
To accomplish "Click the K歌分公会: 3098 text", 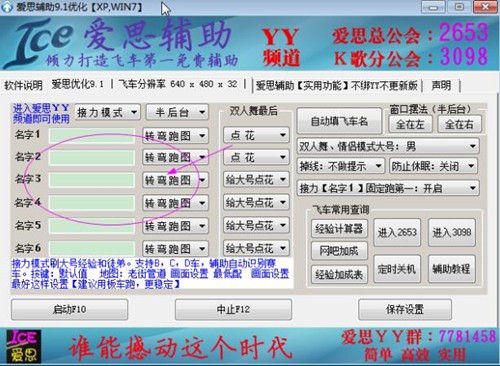I will 411,58.
